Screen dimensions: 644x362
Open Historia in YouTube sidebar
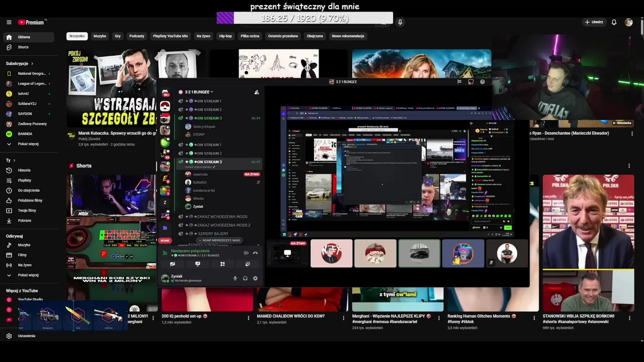30,170
